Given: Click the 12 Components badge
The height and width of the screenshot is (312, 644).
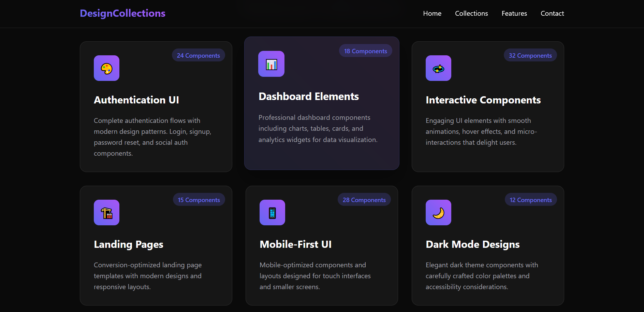Looking at the screenshot, I should tap(530, 200).
